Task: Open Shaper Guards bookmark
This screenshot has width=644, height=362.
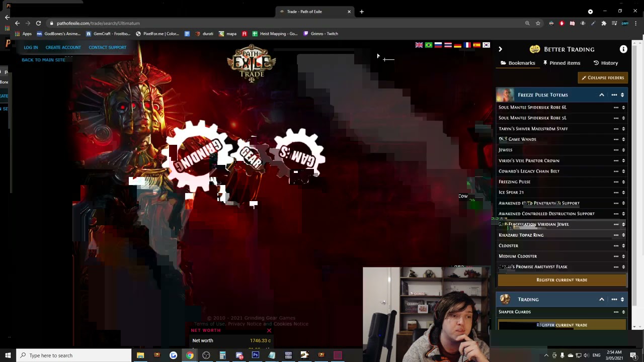Action: click(x=515, y=312)
